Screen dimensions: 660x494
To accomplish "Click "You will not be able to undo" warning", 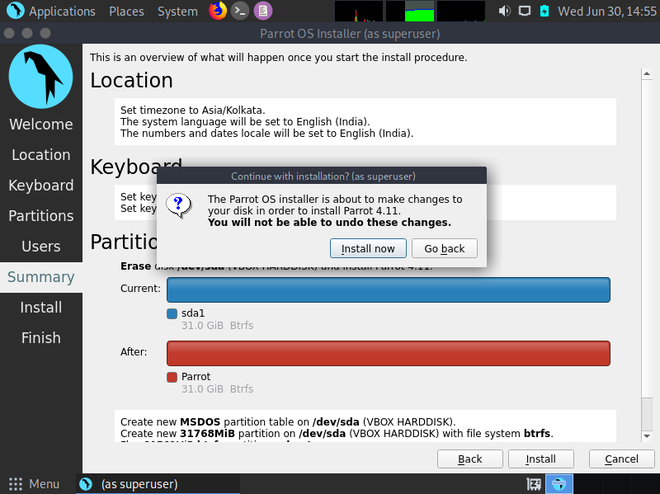I will pyautogui.click(x=329, y=223).
